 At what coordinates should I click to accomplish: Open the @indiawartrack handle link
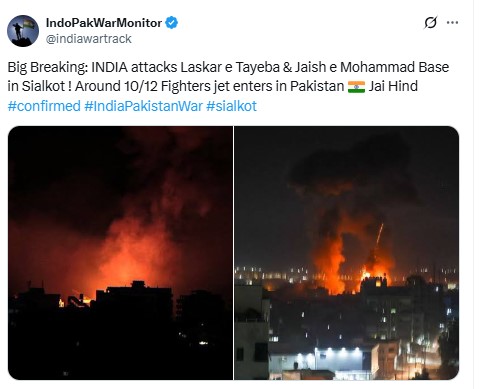[89, 39]
